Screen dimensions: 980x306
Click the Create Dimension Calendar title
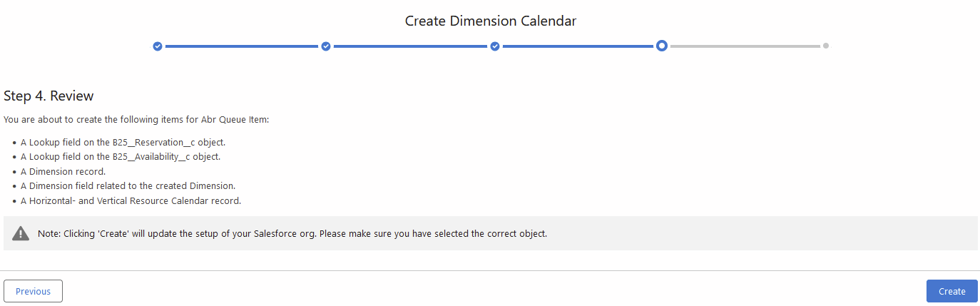(x=491, y=21)
